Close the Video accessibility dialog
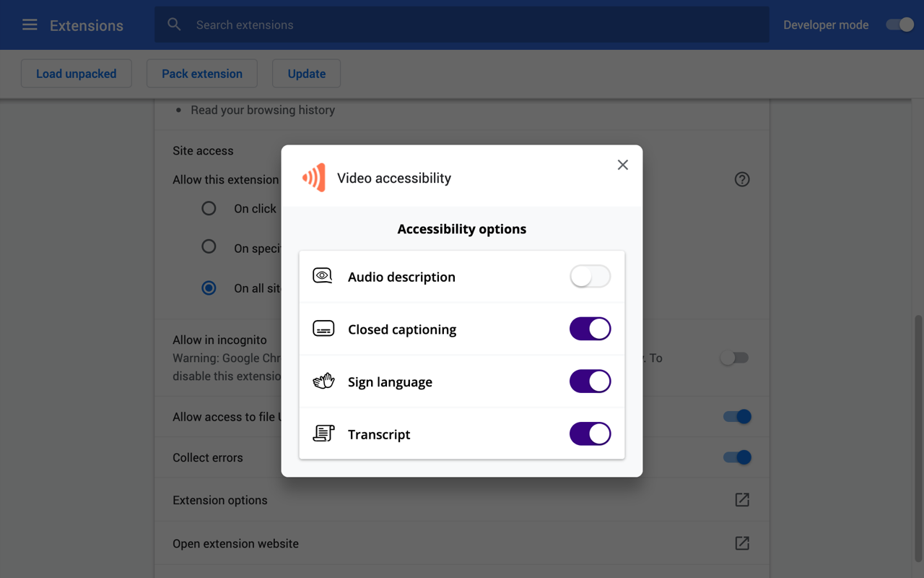Screen dimensions: 924x578 pos(622,165)
